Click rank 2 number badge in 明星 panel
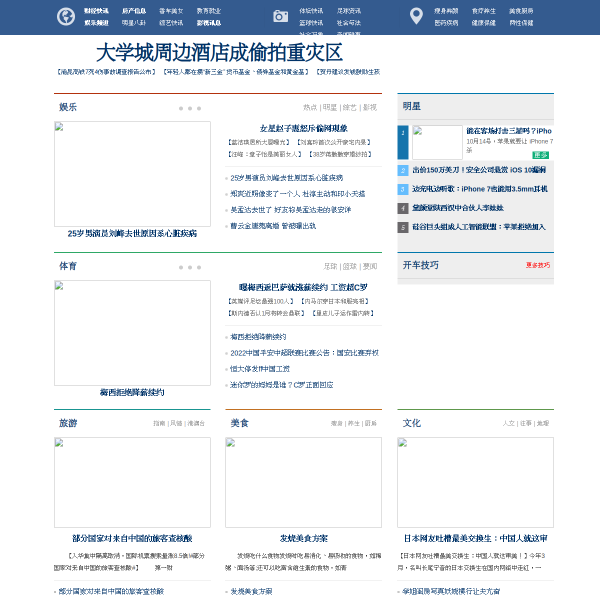Viewport: 600px width, 600px height. [x=403, y=170]
